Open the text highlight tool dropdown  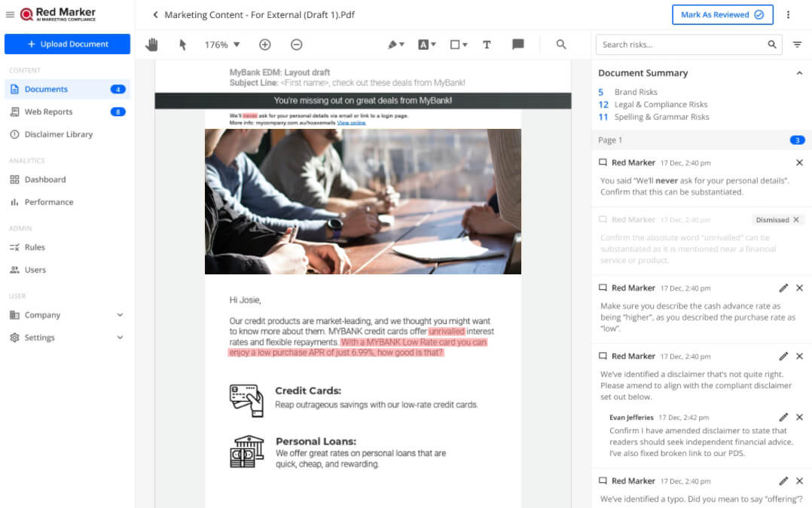point(426,44)
